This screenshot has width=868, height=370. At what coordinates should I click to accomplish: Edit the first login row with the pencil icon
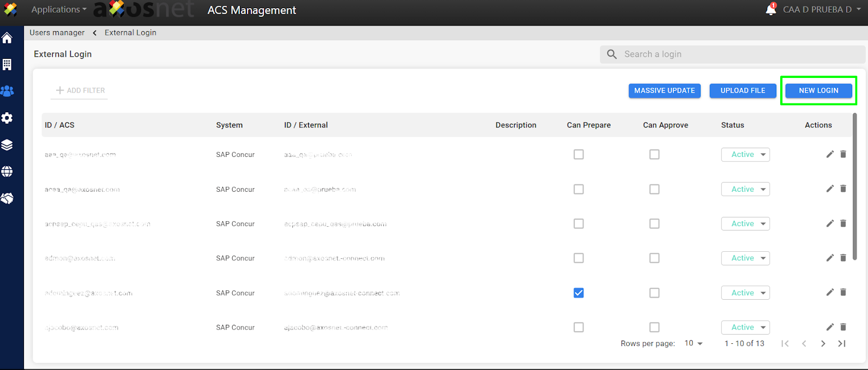click(830, 154)
